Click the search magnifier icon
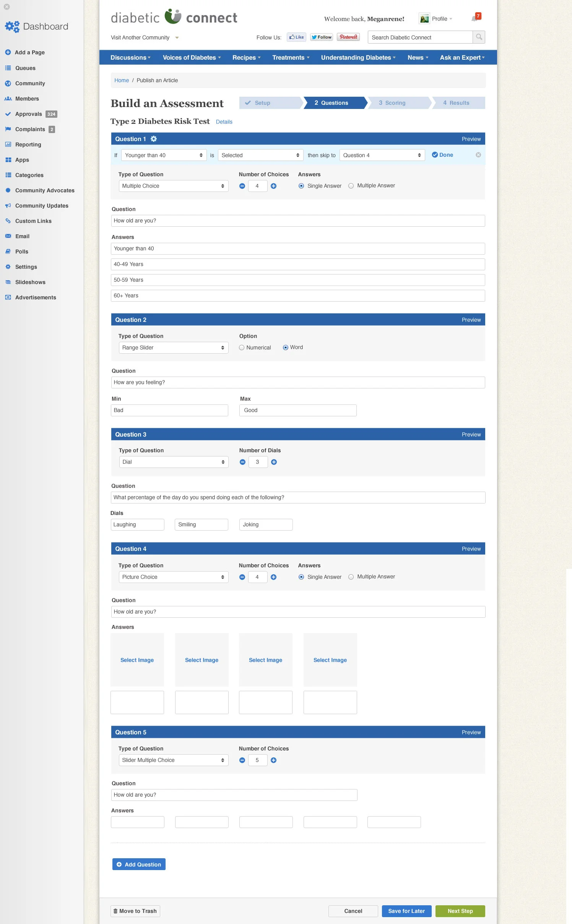 [x=479, y=37]
